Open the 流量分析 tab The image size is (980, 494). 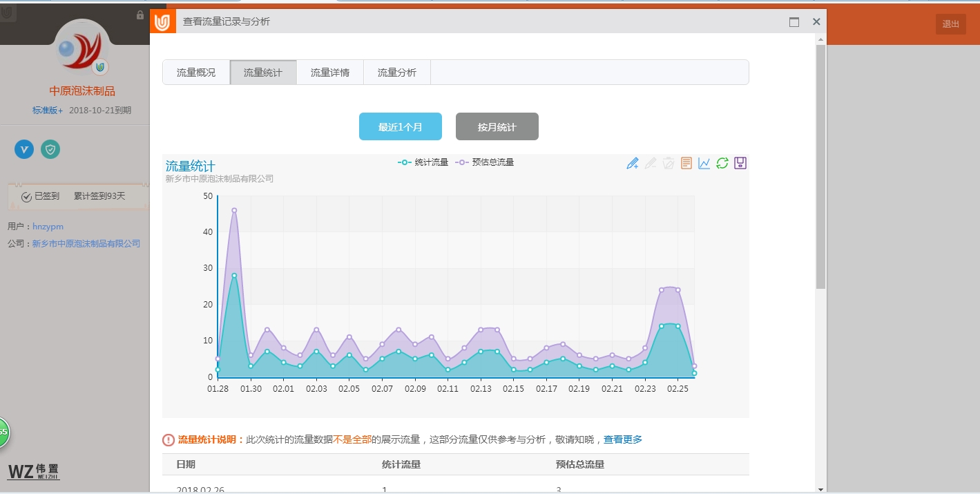point(397,73)
